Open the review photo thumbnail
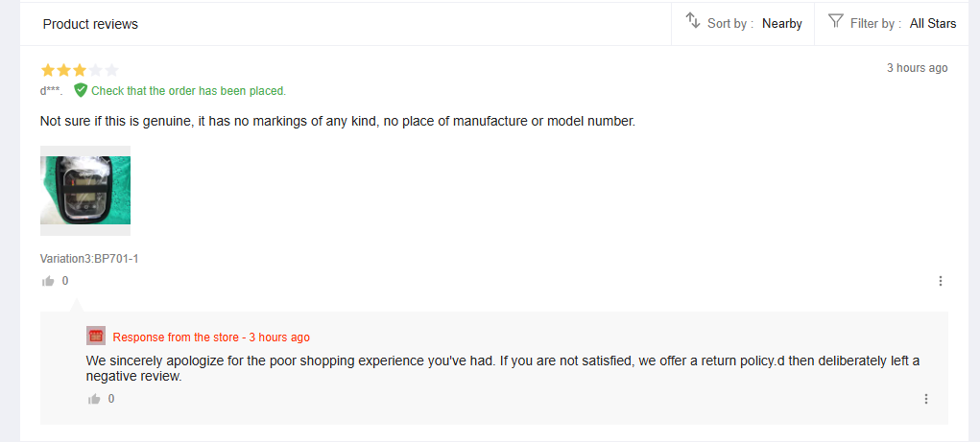Viewport: 980px width, 442px height. coord(85,191)
